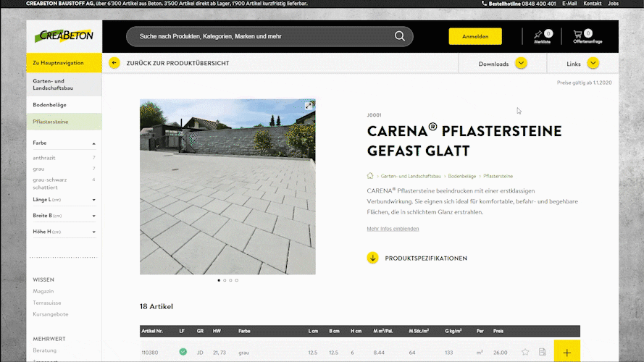Add article 110380 with plus button

566,352
